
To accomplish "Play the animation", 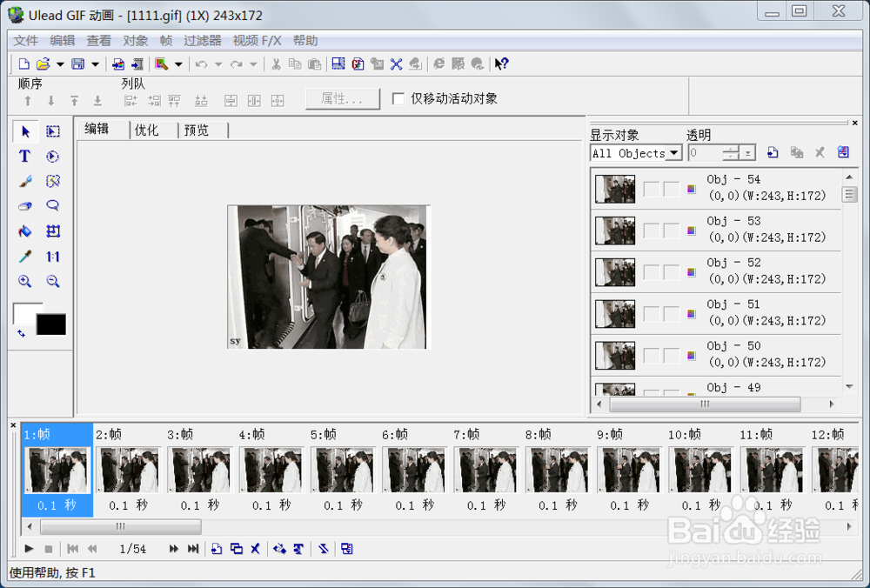I will point(29,549).
